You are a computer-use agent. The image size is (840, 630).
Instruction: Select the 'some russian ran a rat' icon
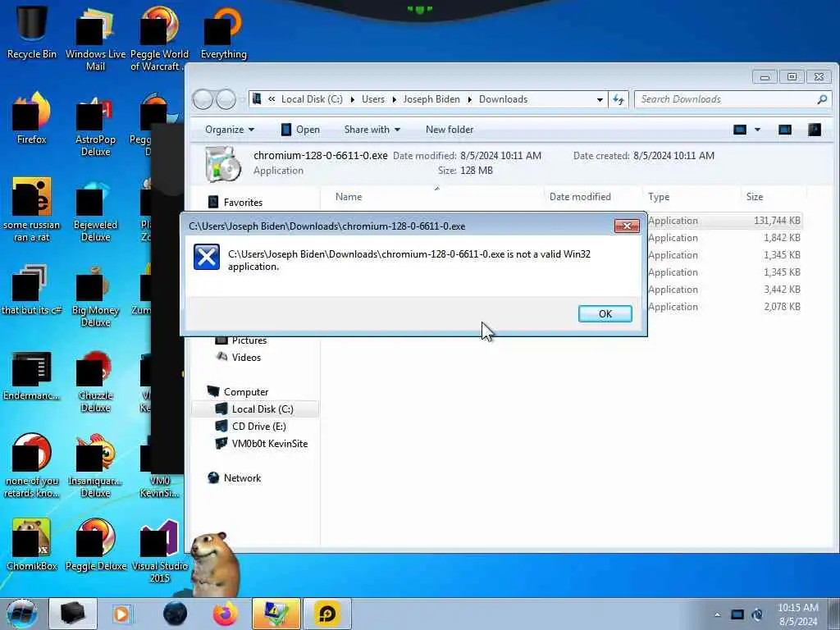coord(32,210)
